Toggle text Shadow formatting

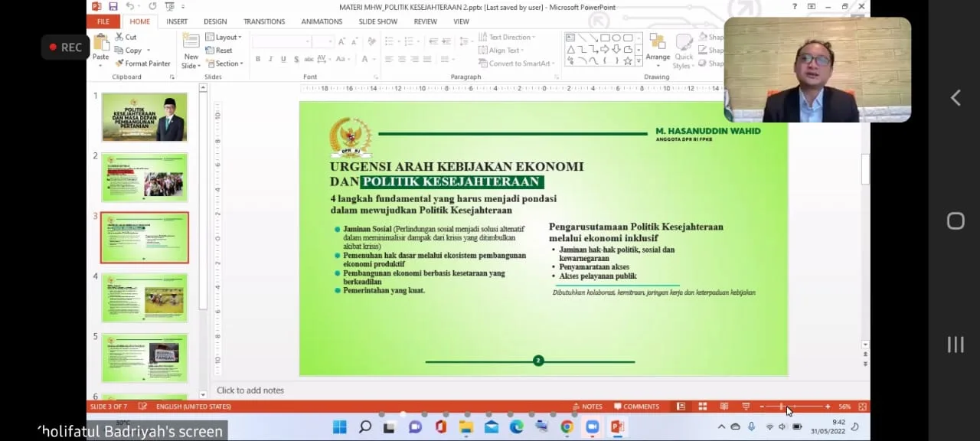coord(296,59)
